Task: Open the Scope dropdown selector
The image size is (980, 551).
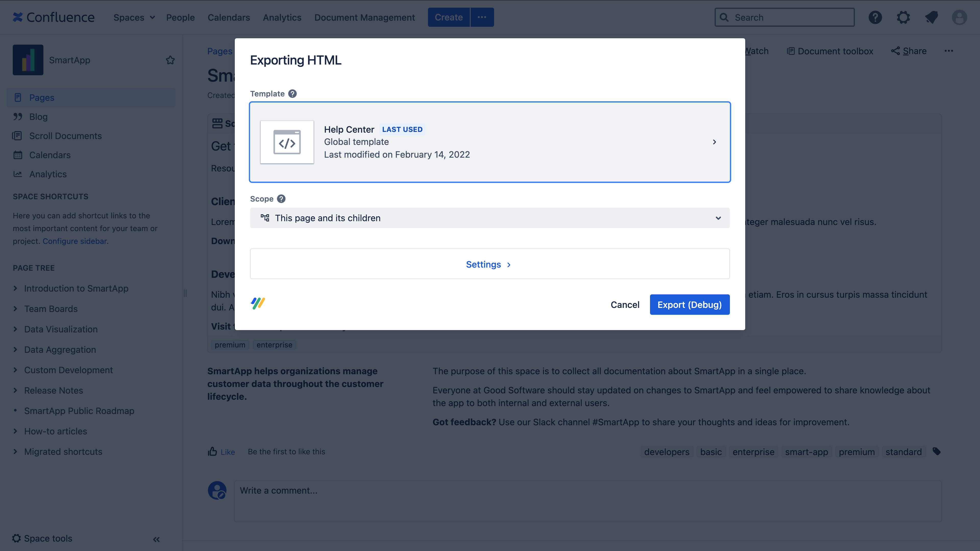Action: [490, 218]
